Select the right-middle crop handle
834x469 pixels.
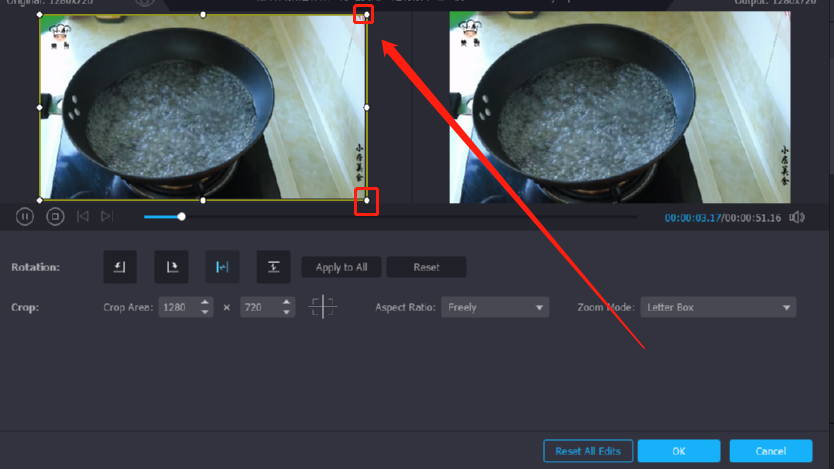(366, 107)
